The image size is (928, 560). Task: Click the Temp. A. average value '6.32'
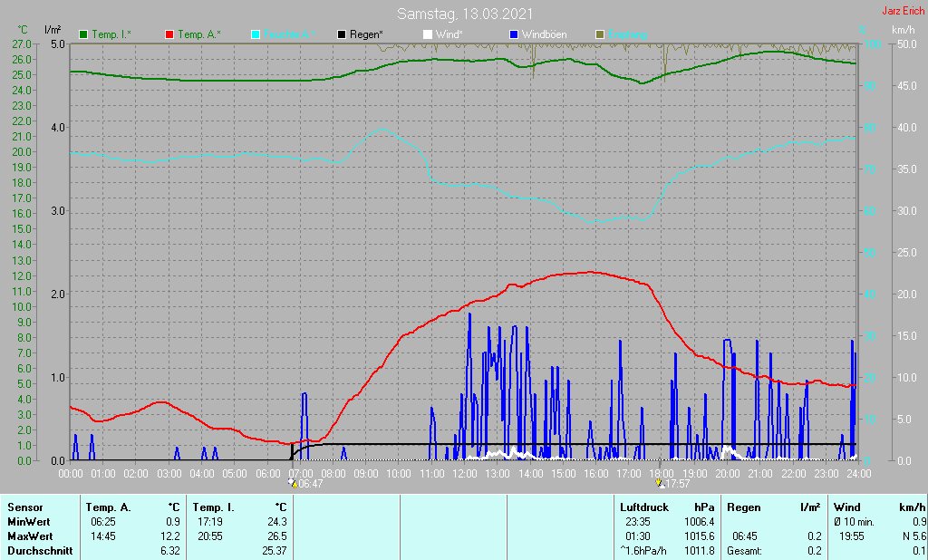pyautogui.click(x=170, y=551)
